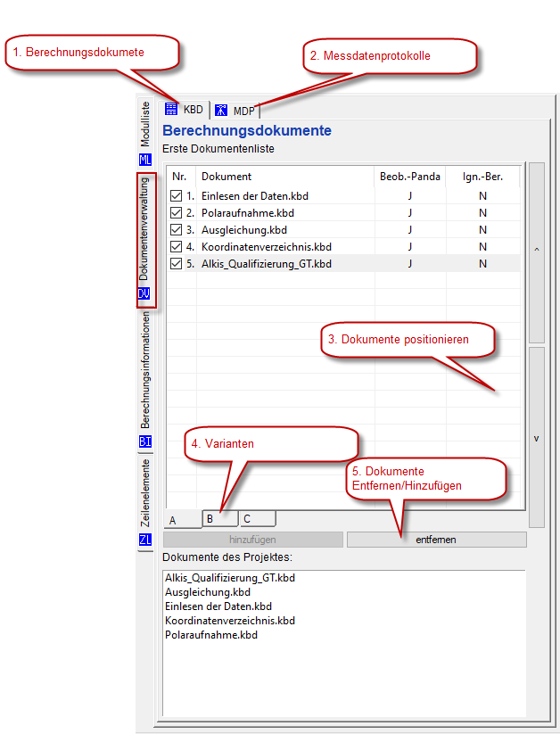Move document up with the ^ button

(536, 252)
